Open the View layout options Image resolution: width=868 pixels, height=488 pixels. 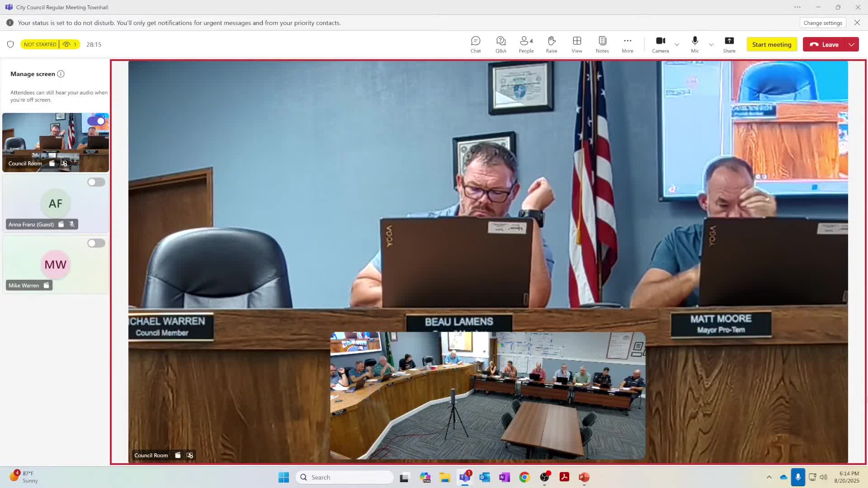pyautogui.click(x=577, y=44)
